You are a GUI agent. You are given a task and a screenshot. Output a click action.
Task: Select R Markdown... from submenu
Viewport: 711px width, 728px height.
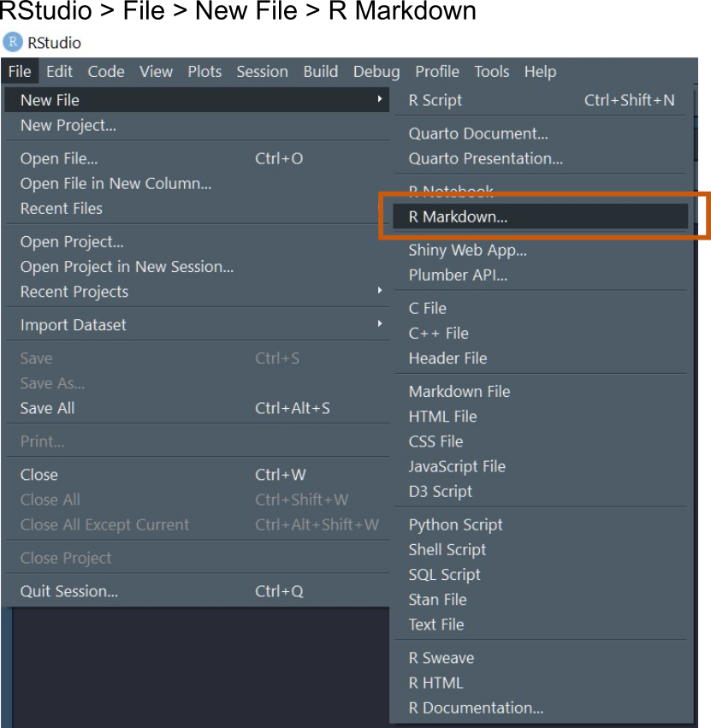click(x=541, y=216)
